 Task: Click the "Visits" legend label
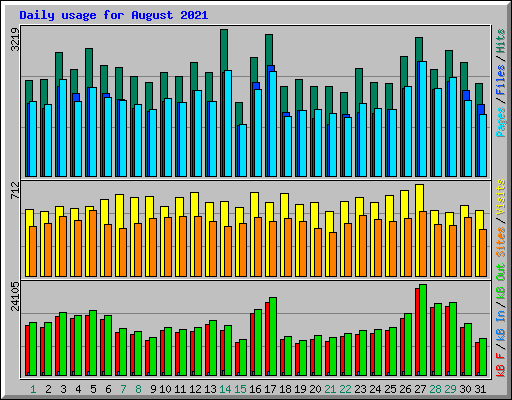(x=501, y=197)
